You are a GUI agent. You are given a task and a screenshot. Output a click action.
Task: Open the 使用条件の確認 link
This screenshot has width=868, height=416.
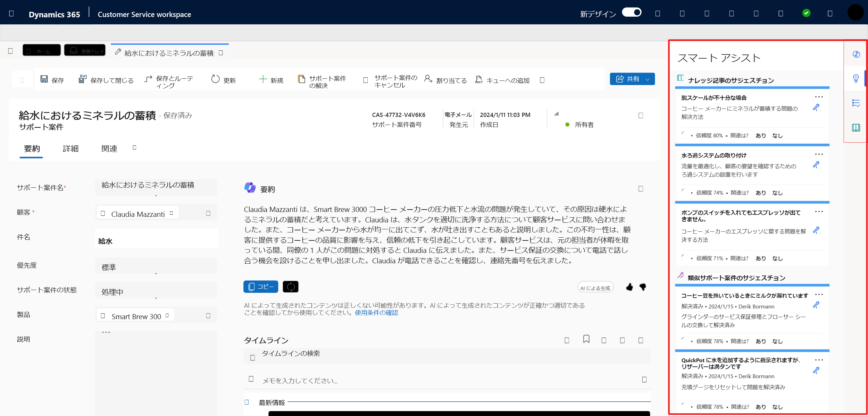point(376,313)
